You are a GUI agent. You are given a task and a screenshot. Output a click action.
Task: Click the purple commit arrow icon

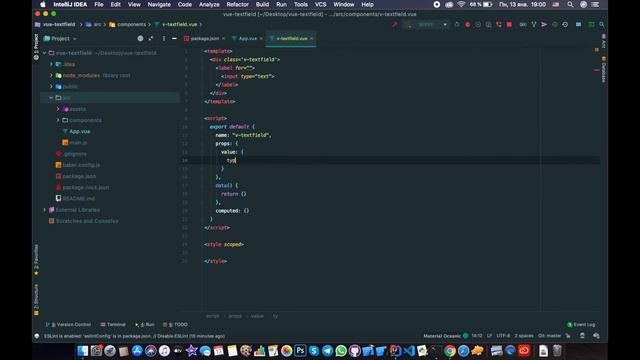[x=544, y=24]
